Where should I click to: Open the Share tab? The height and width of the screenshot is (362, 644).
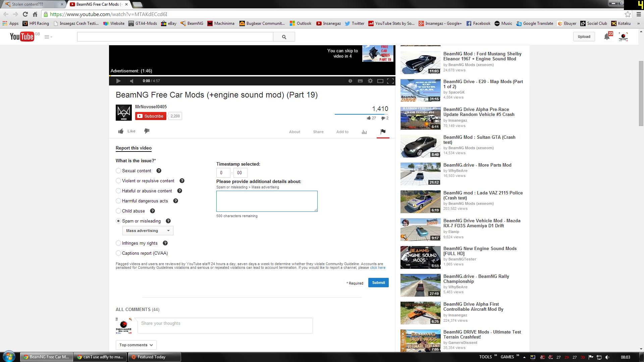click(318, 132)
